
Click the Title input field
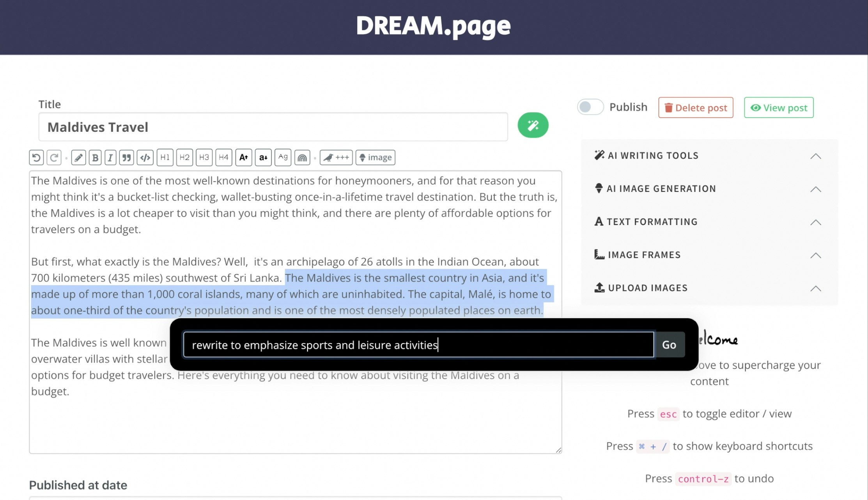coord(273,127)
